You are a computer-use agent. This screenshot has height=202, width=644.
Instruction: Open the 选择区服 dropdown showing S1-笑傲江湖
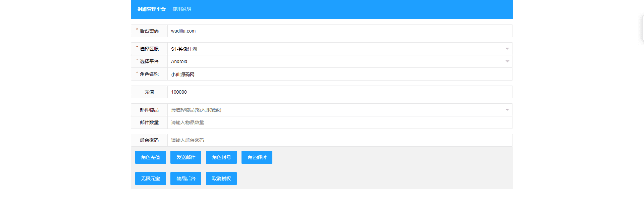(x=340, y=49)
